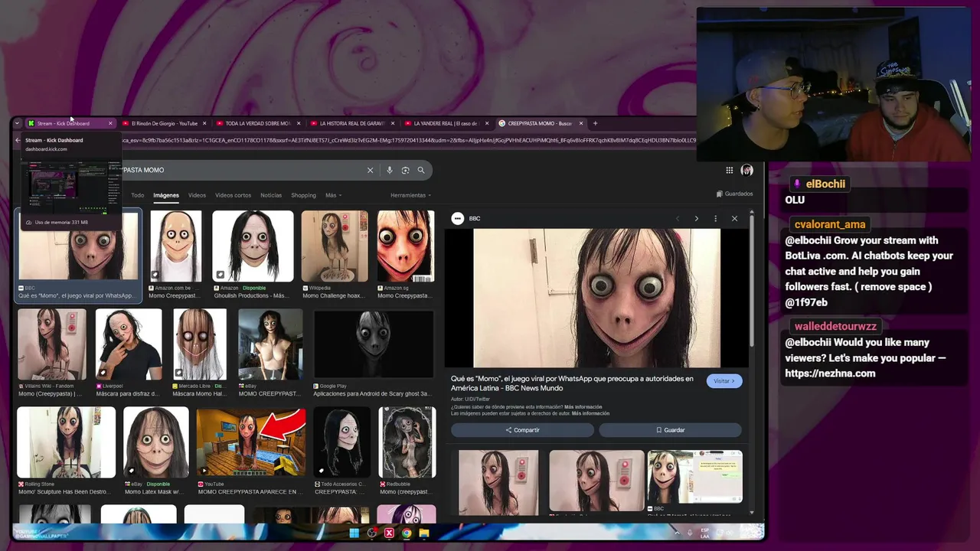The width and height of the screenshot is (980, 551).
Task: Open Chrome from the taskbar
Action: tap(407, 533)
